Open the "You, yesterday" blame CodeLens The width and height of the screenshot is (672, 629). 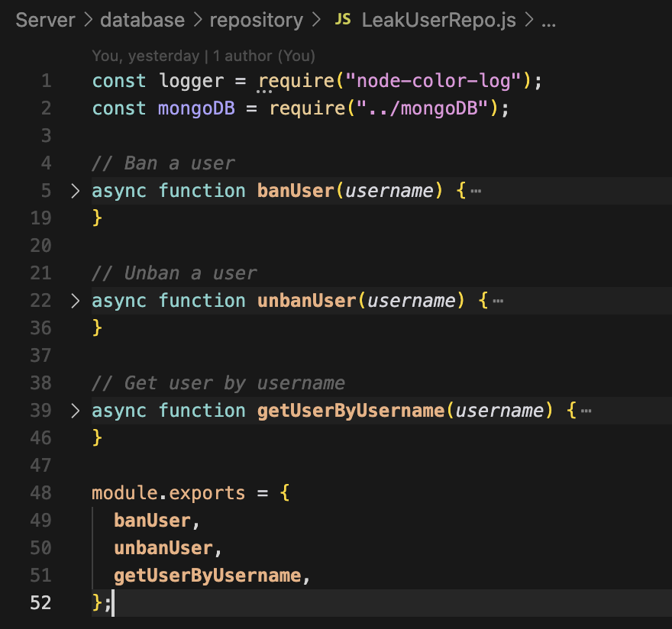tap(146, 56)
